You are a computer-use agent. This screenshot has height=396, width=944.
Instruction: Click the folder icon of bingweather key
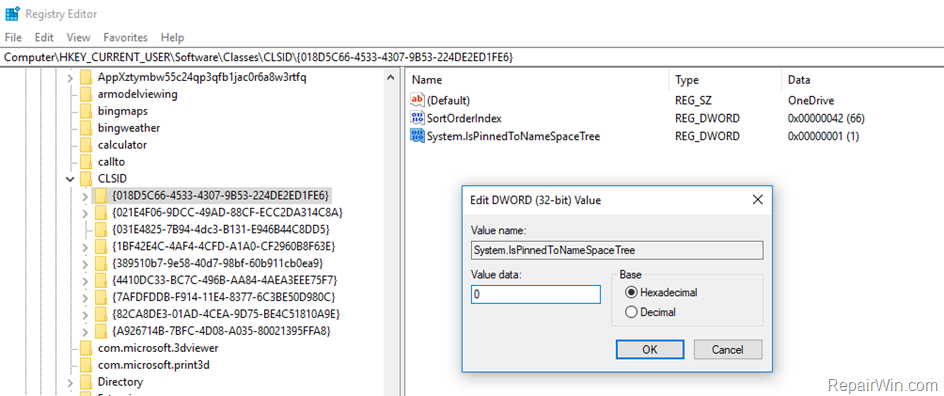point(87,128)
